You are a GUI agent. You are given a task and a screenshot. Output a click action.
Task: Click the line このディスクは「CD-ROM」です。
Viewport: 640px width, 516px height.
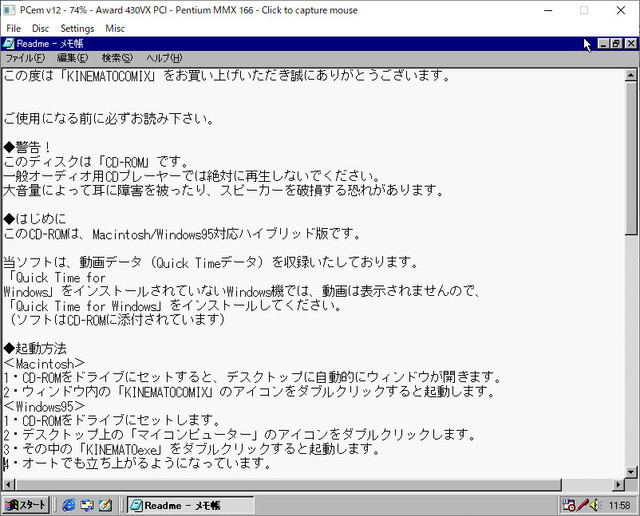point(96,162)
